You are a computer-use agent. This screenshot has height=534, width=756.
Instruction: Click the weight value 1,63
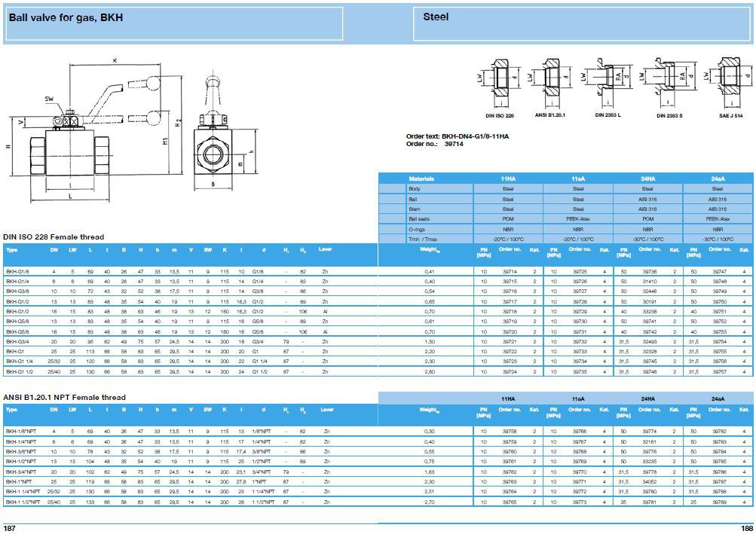430,471
